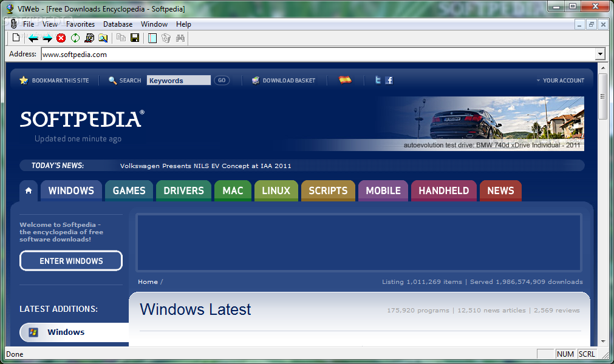Select the MOBILE category tab
614x364 pixels.
pos(383,191)
